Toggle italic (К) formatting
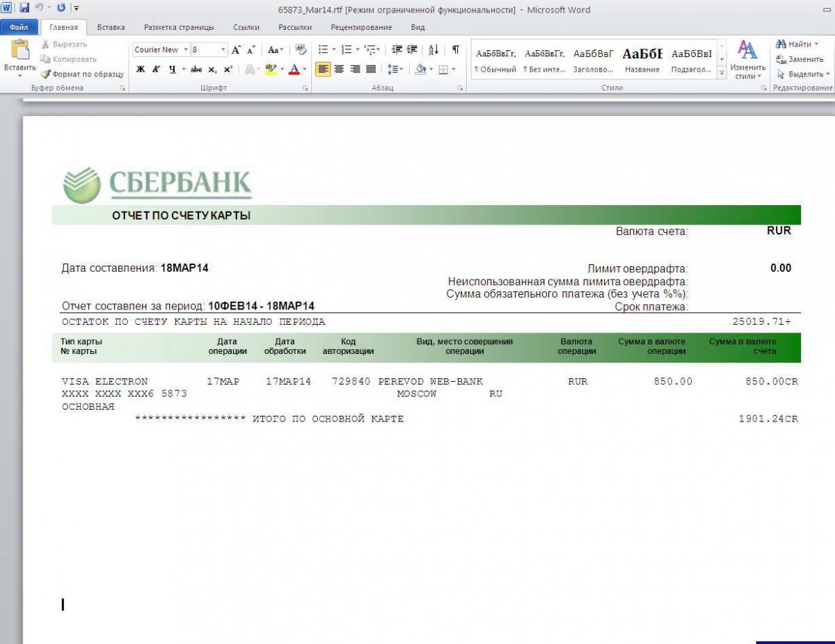This screenshot has height=644, width=835. tap(156, 70)
